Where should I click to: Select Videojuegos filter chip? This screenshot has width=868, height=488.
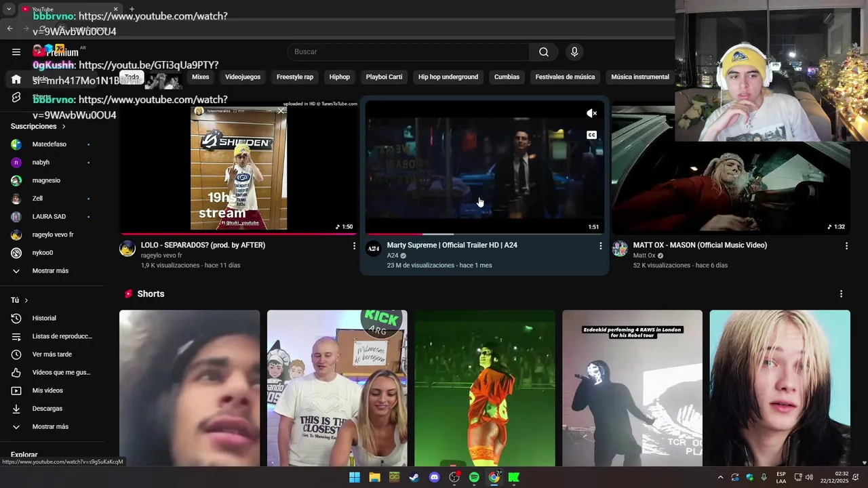[x=243, y=77]
